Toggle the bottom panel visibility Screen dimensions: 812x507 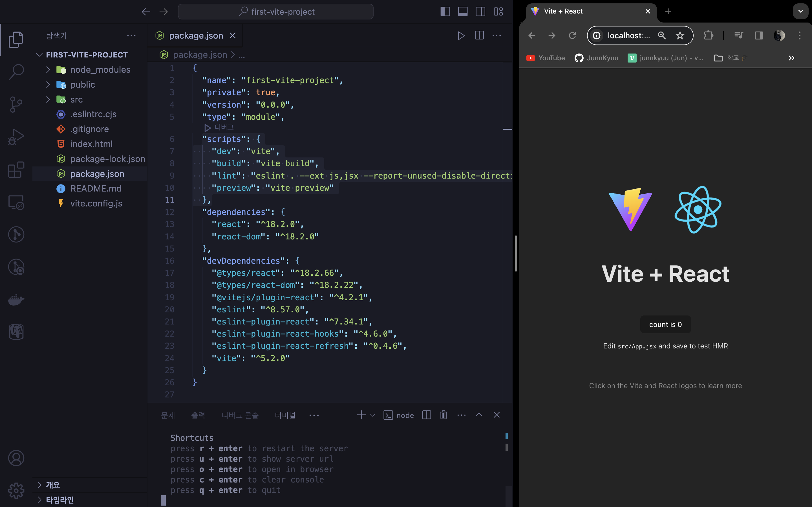click(463, 12)
